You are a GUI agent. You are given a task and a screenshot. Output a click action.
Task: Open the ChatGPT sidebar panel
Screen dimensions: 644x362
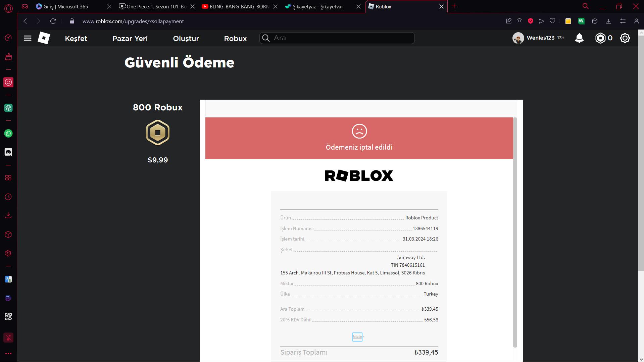[8, 108]
